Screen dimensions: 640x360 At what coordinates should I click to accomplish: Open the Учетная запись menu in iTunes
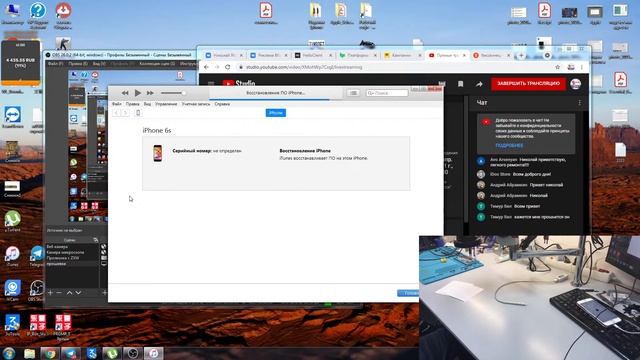pos(196,104)
